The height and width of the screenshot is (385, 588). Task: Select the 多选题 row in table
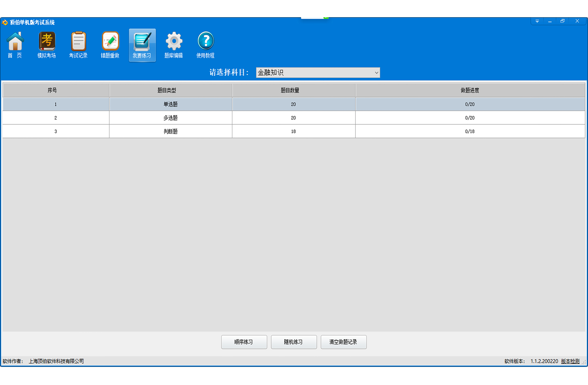coord(170,118)
